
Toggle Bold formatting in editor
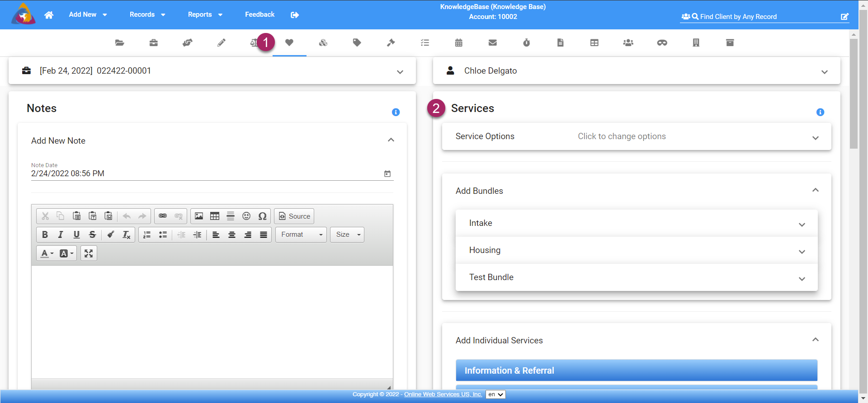(45, 234)
